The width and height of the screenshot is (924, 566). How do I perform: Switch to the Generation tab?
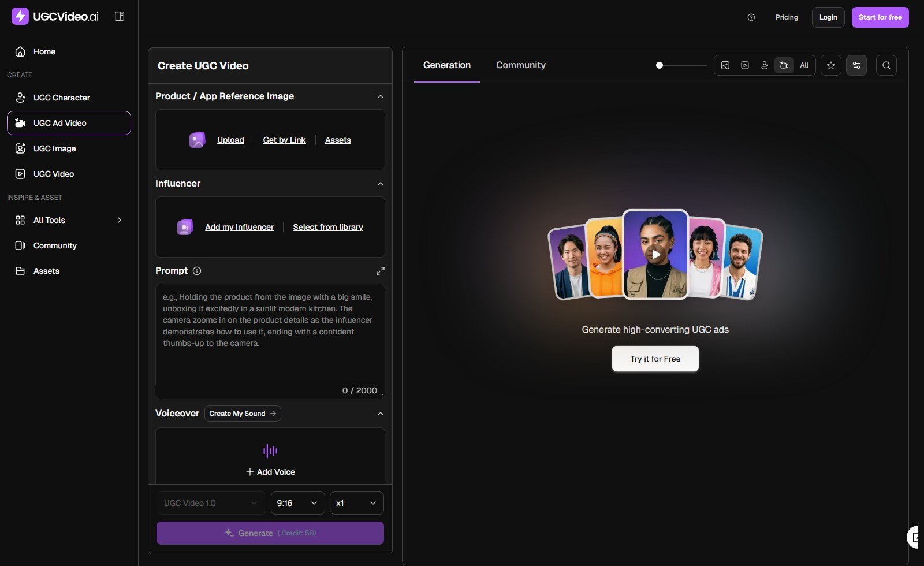[447, 65]
